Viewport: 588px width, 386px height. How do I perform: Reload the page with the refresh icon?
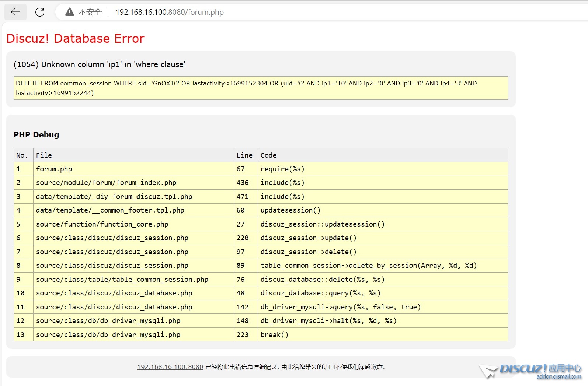(40, 12)
